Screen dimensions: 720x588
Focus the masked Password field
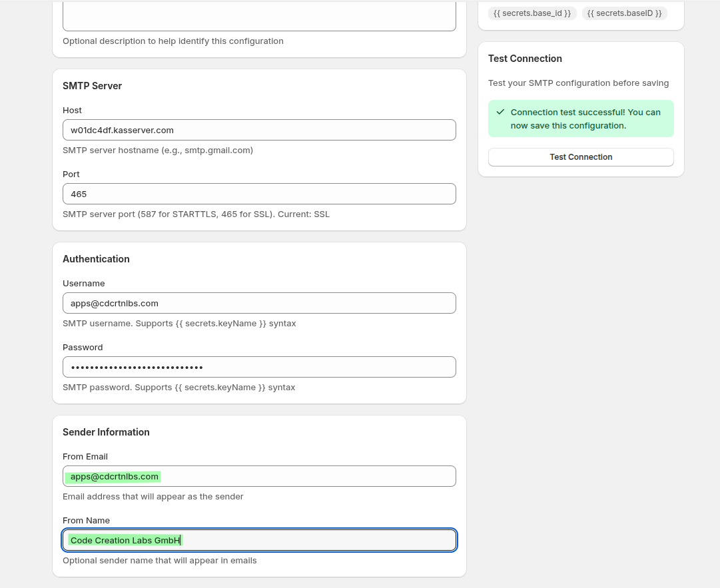coord(259,367)
